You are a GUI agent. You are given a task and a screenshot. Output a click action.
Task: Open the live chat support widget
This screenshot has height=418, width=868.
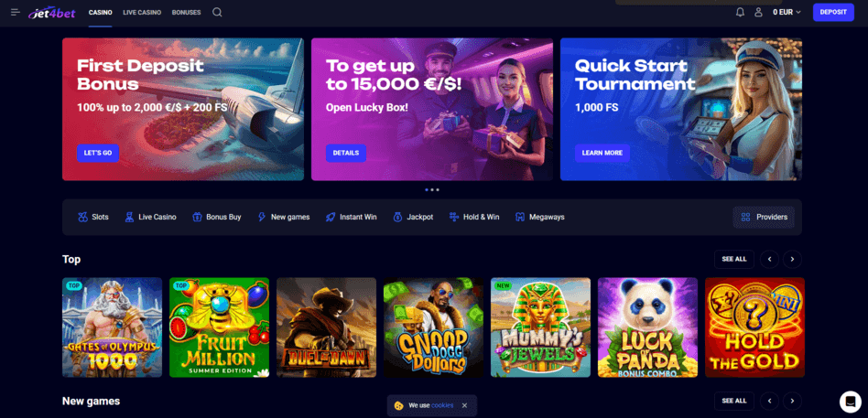851,402
